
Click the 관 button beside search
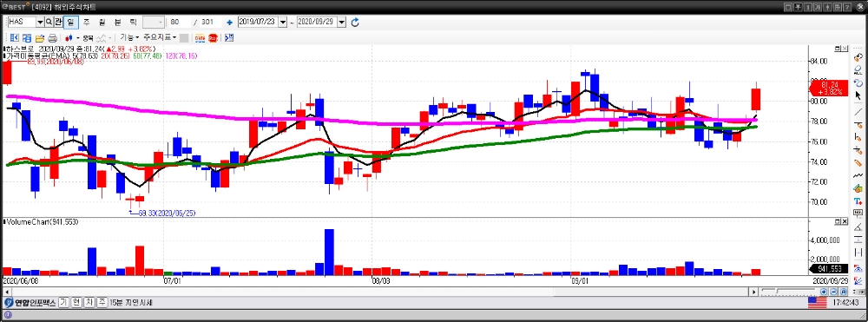(58, 22)
